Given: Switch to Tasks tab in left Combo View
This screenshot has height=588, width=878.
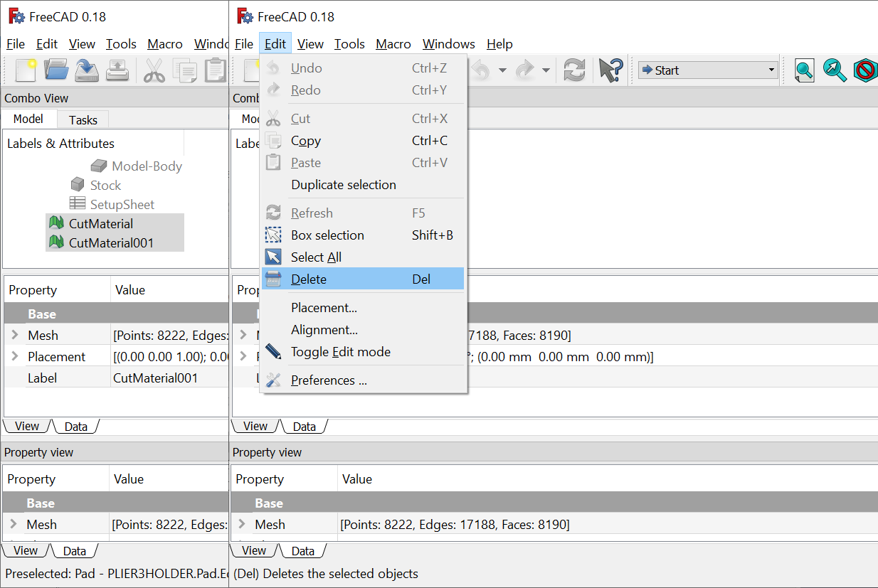Looking at the screenshot, I should pyautogui.click(x=83, y=120).
